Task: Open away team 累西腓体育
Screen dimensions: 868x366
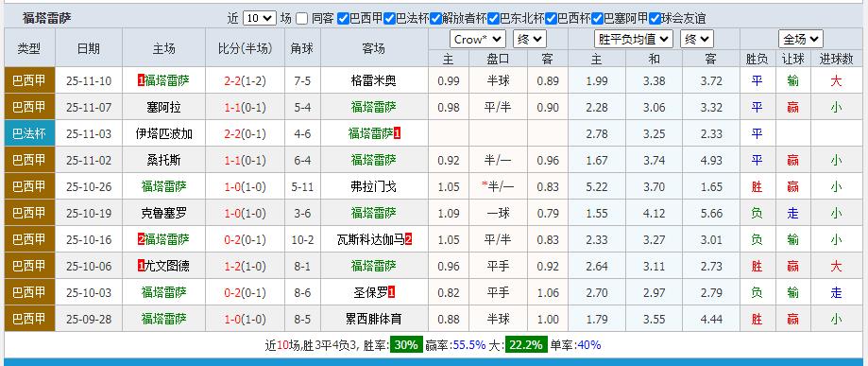Action: pyautogui.click(x=374, y=319)
